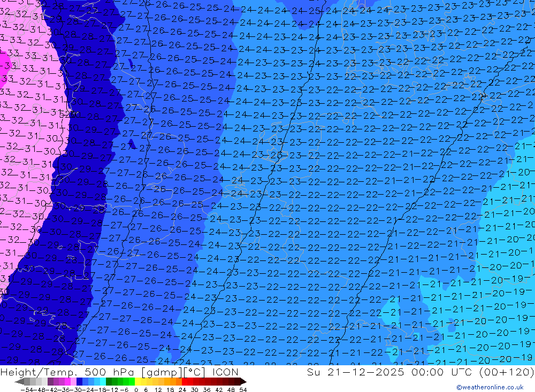This screenshot has height=392, width=535.
Task: Click the bright yellow legend swatch above 0
Action: [x=137, y=381]
